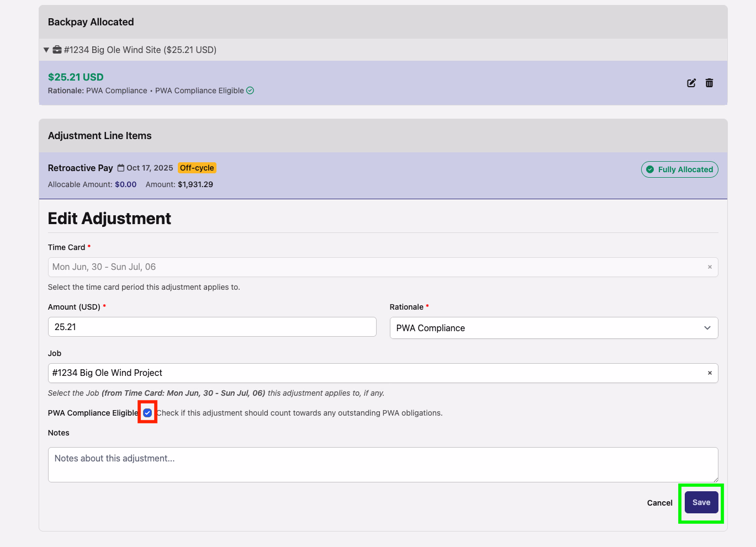Click the Notes text area

(383, 465)
